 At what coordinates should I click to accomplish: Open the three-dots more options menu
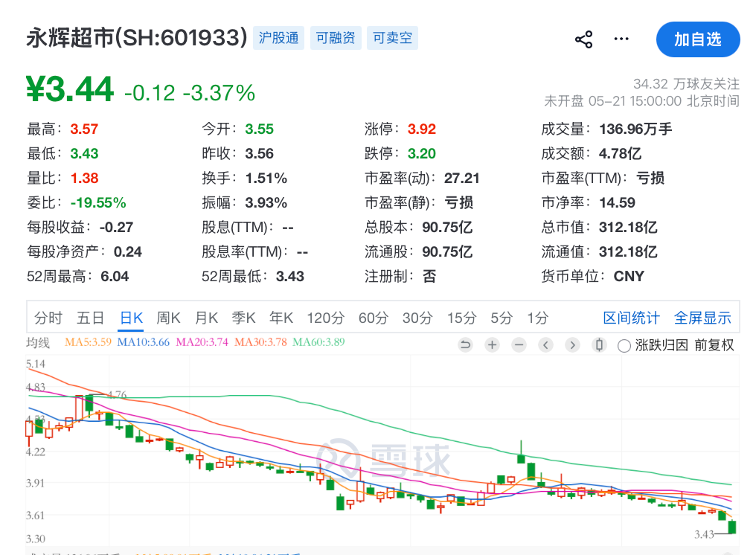pos(621,39)
